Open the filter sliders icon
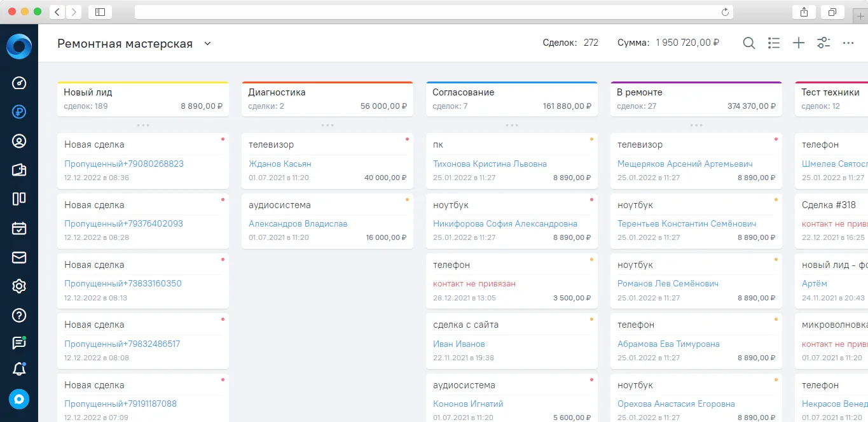Screen dimensions: 868x422 (823, 43)
